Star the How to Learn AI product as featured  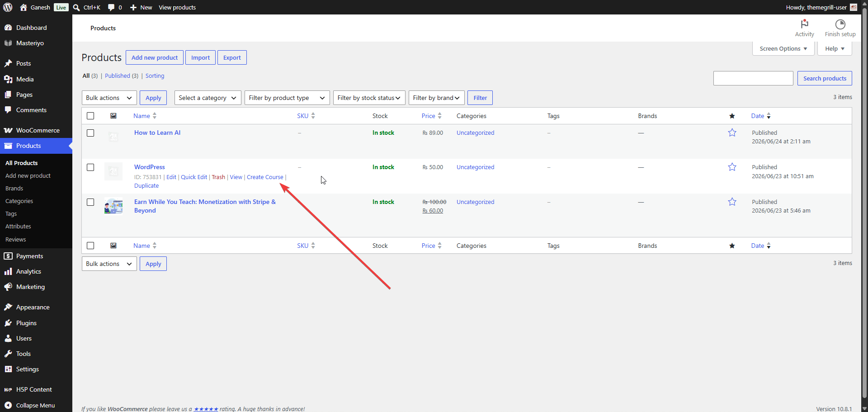pyautogui.click(x=732, y=133)
